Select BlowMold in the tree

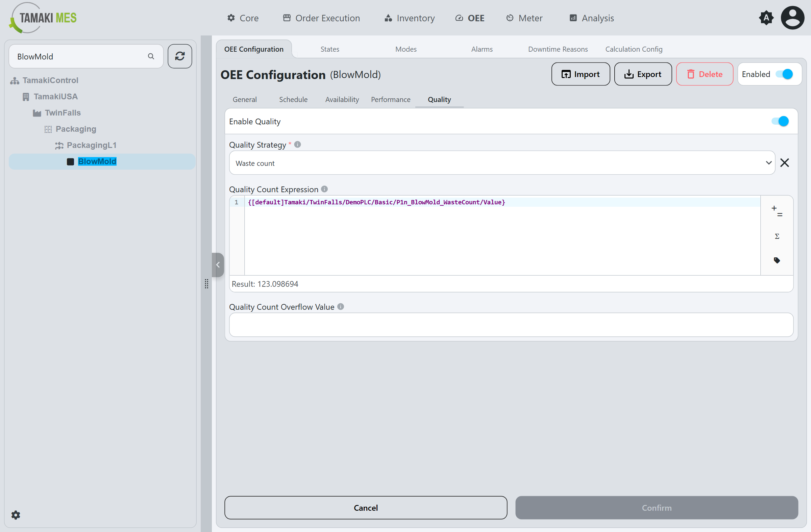point(97,161)
